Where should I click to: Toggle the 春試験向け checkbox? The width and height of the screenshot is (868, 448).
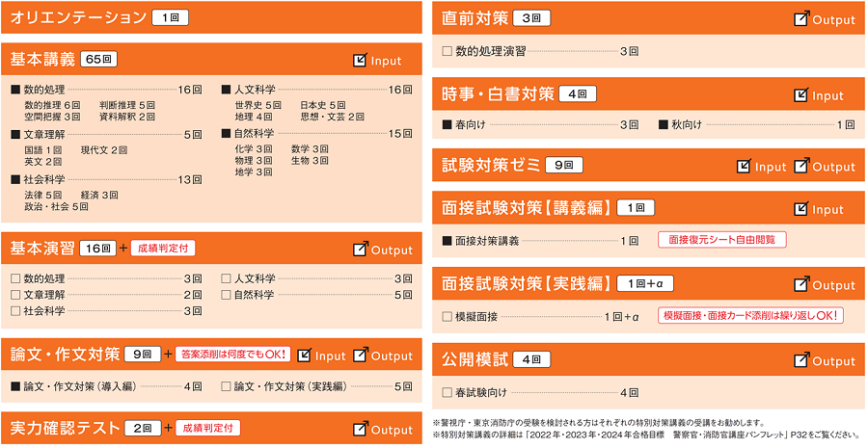(x=447, y=392)
